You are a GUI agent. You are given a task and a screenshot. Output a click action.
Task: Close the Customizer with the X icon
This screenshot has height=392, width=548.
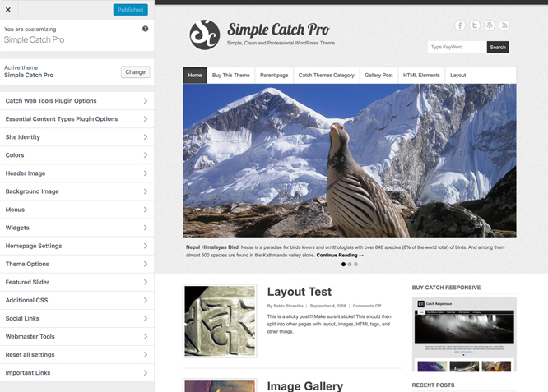pos(8,10)
